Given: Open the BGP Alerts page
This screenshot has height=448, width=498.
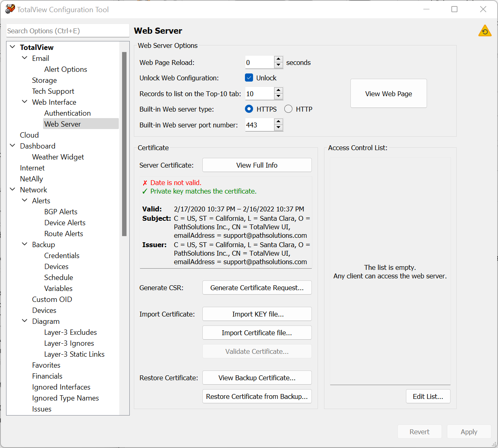Looking at the screenshot, I should (61, 212).
